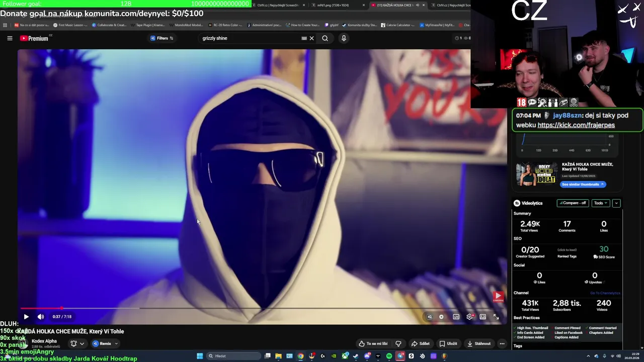Open the search Filters control
The height and width of the screenshot is (362, 644).
tap(162, 38)
